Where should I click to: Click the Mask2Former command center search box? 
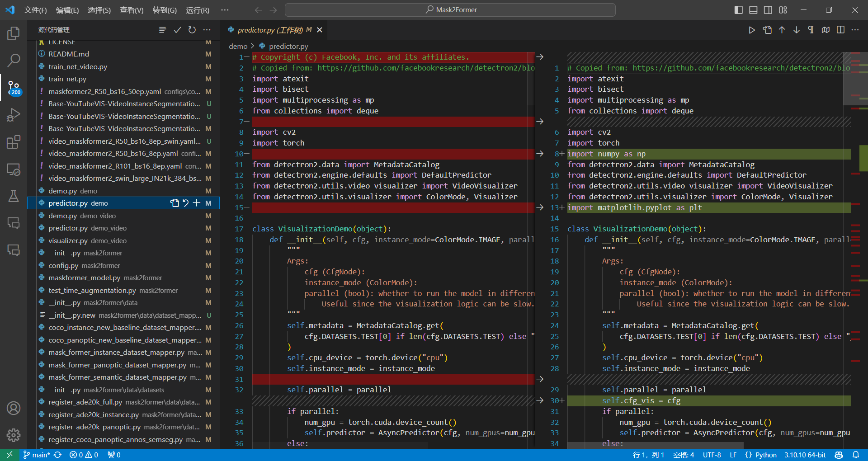coord(450,9)
